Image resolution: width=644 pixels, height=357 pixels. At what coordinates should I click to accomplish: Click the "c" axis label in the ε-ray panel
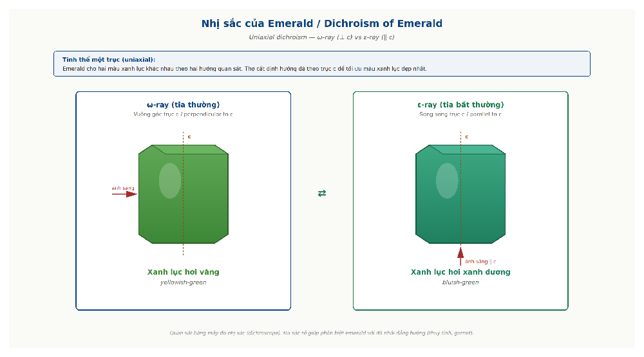[x=466, y=136]
